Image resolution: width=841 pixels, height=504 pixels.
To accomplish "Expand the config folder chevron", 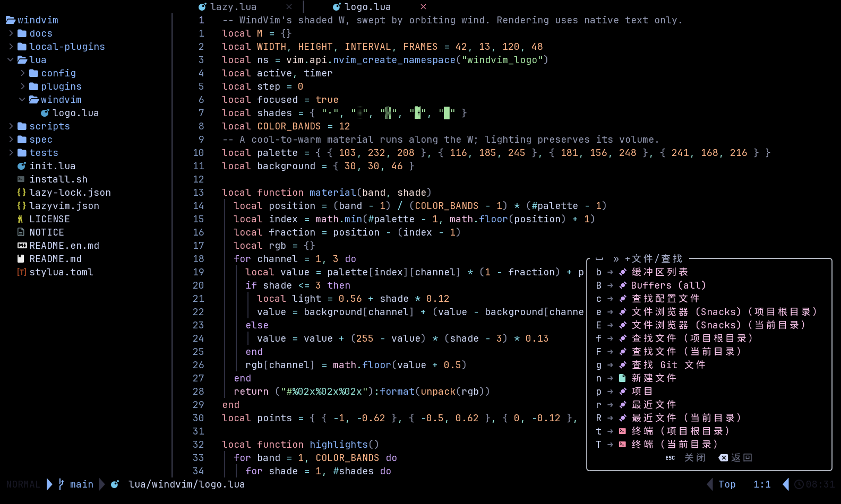I will pos(23,73).
